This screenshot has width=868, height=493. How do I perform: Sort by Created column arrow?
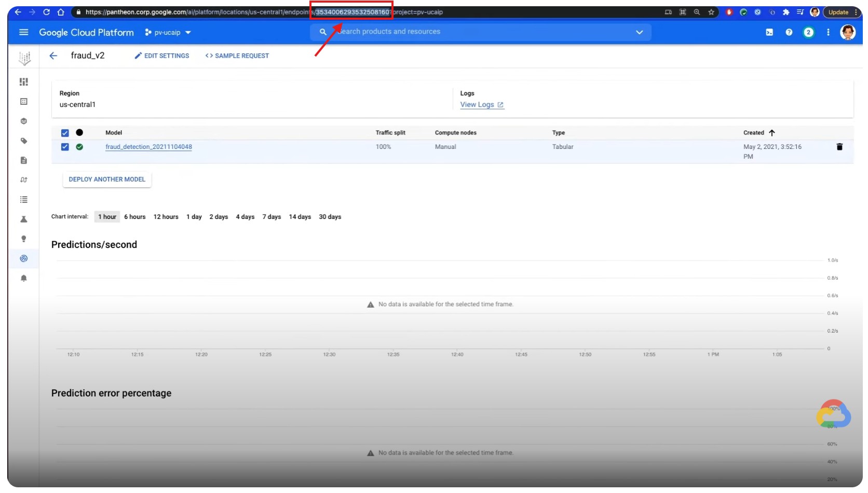click(x=771, y=133)
